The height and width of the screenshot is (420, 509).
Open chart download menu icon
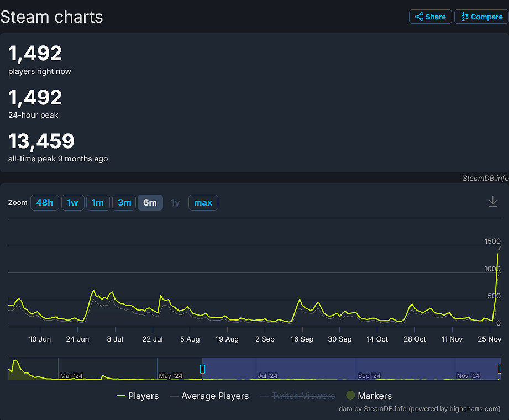click(x=493, y=202)
